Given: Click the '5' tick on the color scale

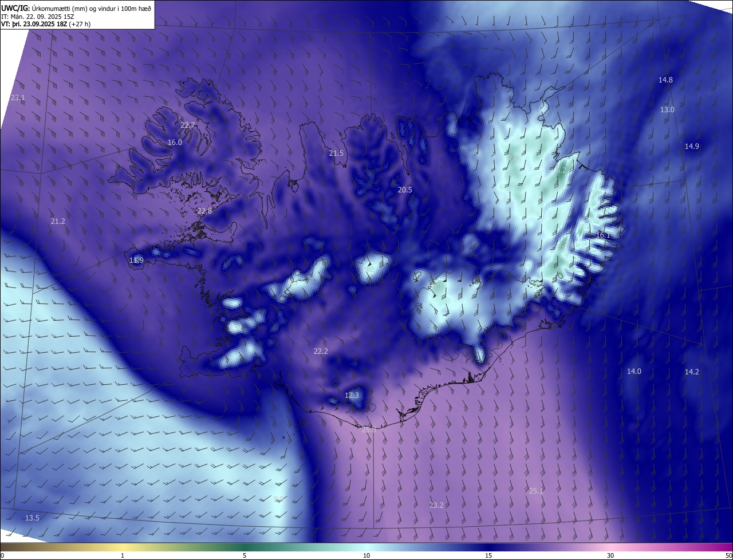Looking at the screenshot, I should 245,555.
